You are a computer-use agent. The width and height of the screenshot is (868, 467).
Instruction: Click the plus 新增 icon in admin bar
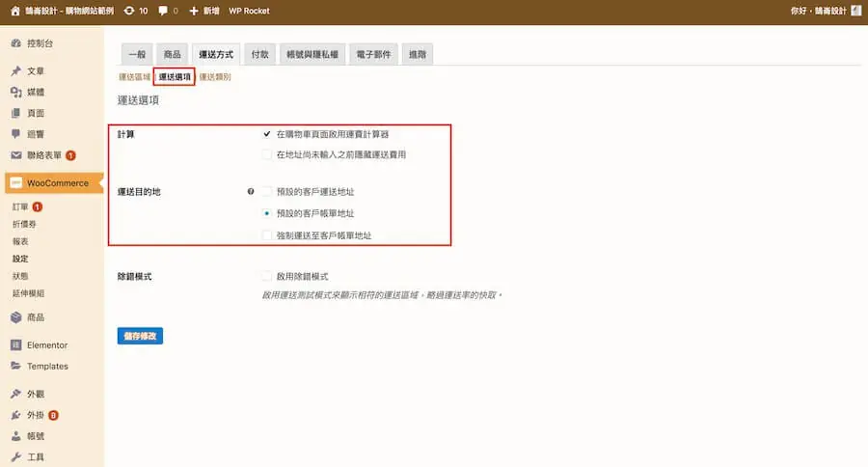pyautogui.click(x=194, y=11)
